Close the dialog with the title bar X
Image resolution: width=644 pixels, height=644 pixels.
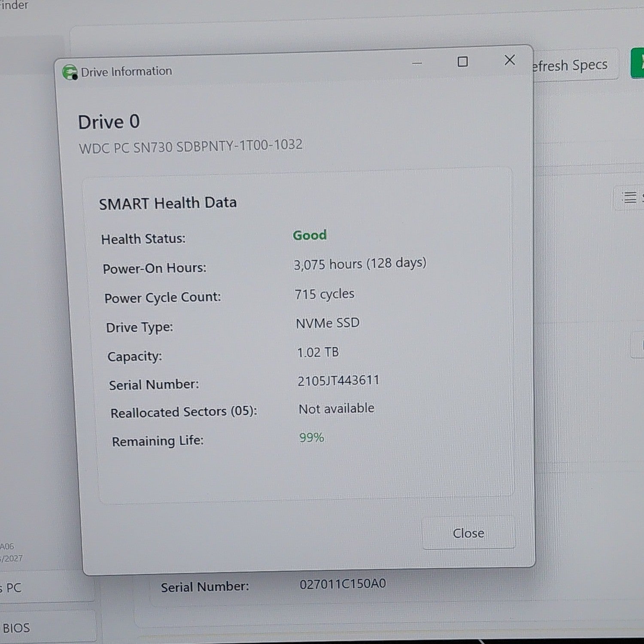510,60
